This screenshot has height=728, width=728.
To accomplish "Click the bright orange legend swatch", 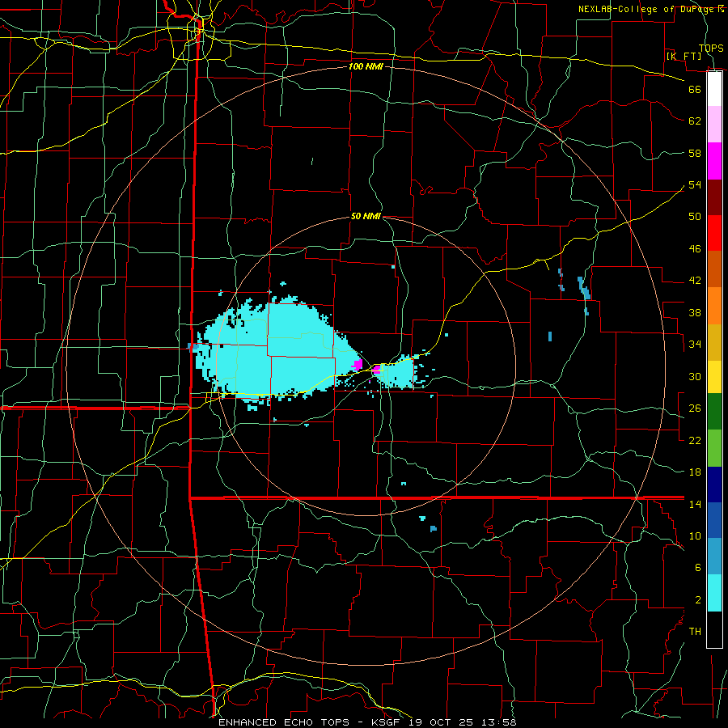I will [714, 306].
